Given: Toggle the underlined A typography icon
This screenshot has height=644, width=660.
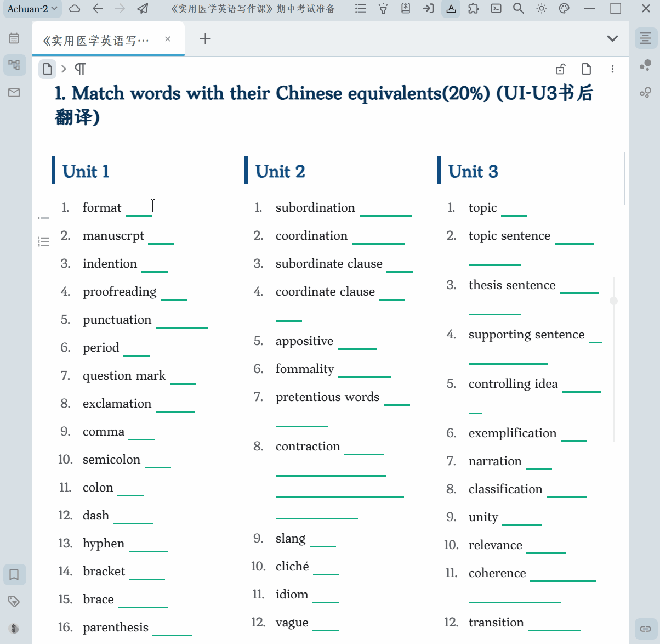Looking at the screenshot, I should click(451, 9).
